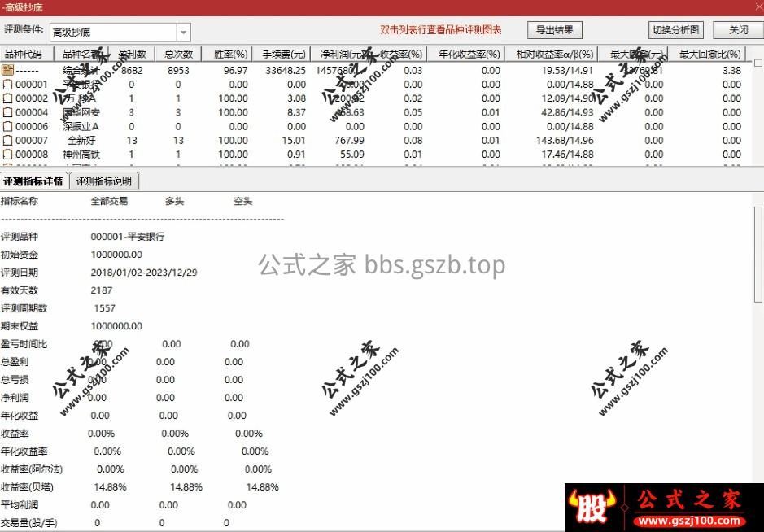Click the relative return cell 143.68/14.96
Viewport: 764px width, 532px height.
coord(565,141)
